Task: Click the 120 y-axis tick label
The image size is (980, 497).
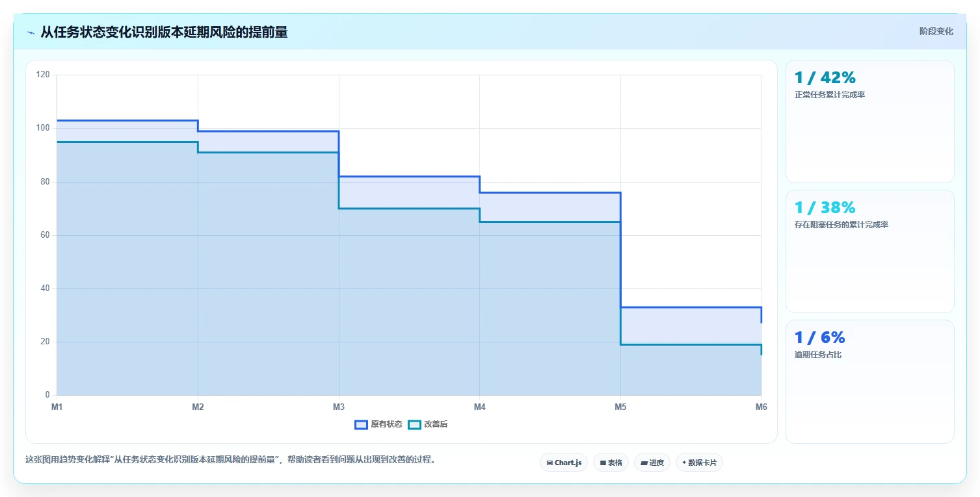Action: point(43,75)
